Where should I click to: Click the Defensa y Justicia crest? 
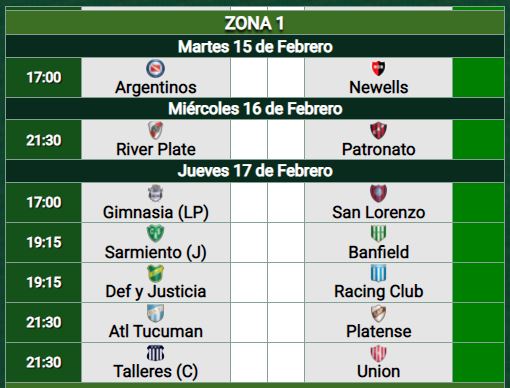click(155, 273)
